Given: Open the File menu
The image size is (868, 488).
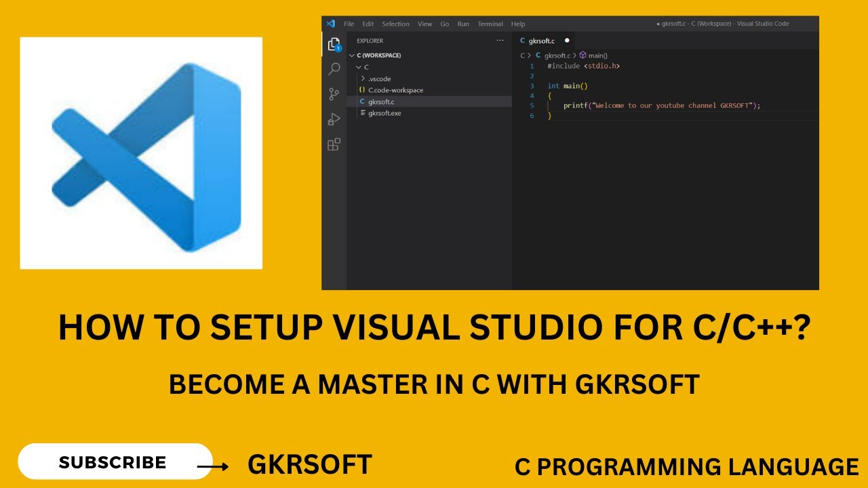Looking at the screenshot, I should click(x=349, y=24).
